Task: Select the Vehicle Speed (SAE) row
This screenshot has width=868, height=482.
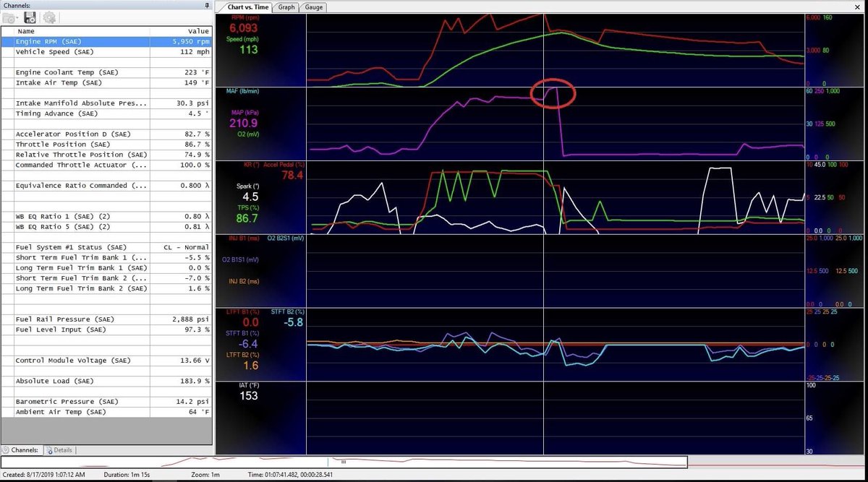Action: 107,52
